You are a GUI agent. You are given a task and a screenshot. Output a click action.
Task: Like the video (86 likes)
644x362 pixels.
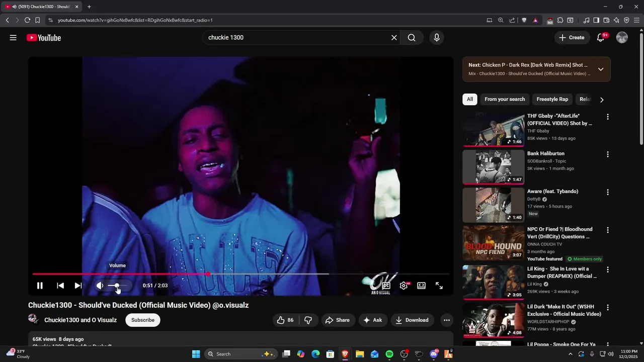(286, 320)
